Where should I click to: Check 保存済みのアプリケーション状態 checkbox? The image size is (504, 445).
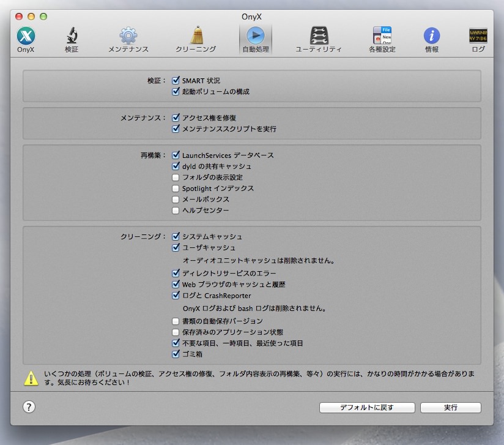pyautogui.click(x=176, y=332)
